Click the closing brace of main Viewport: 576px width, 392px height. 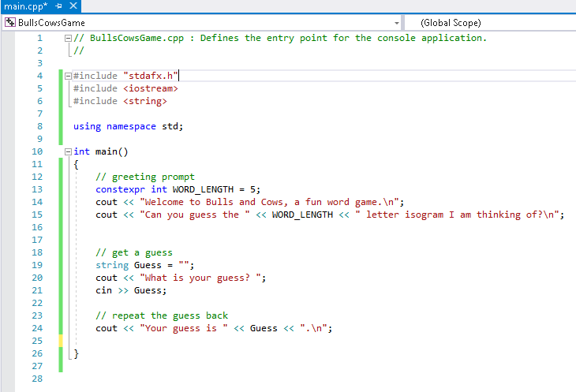tap(76, 354)
